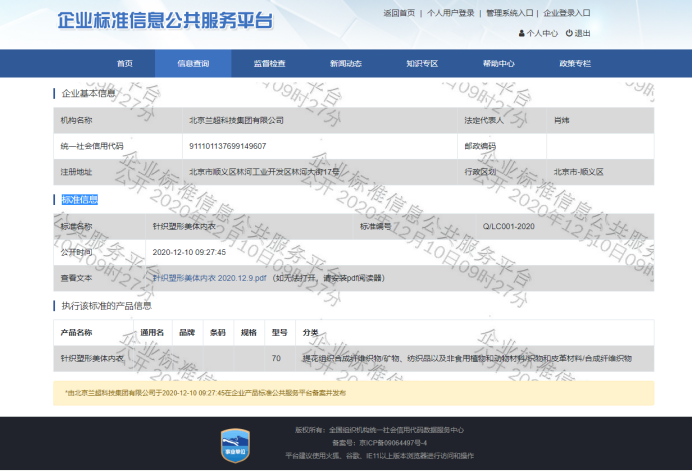This screenshot has height=474, width=692.
Task: Click the 机构名称 label cell
Action: tap(118, 120)
